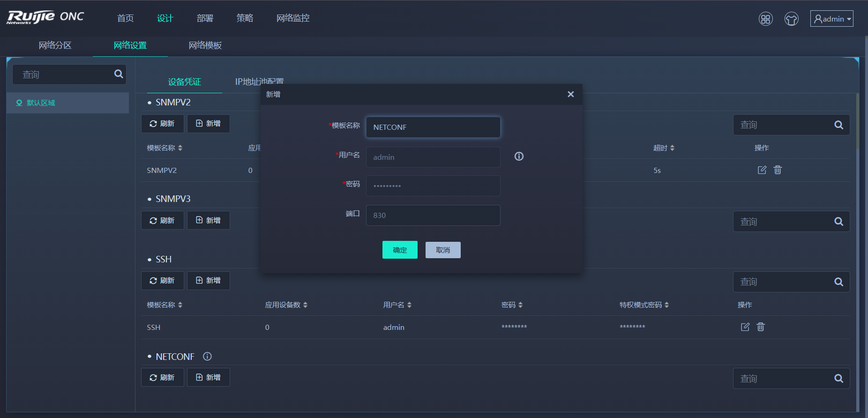Select the IP地址池配置 sub-tab
Viewport: 868px width, 418px height.
tap(259, 82)
